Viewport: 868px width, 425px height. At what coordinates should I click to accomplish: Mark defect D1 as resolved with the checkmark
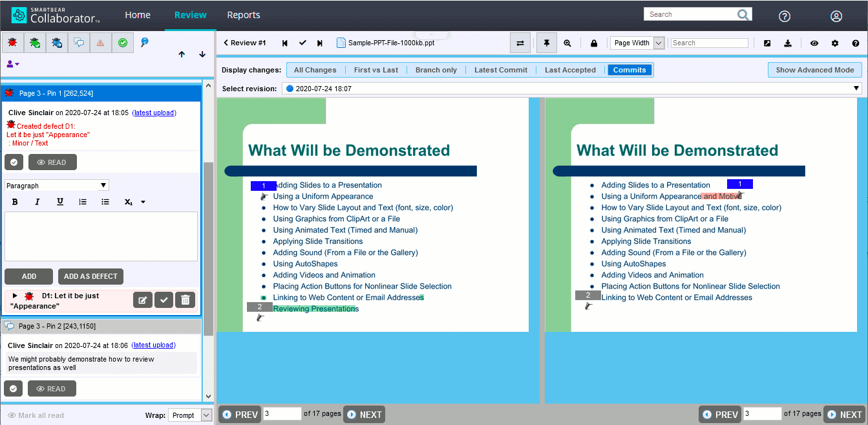point(164,300)
